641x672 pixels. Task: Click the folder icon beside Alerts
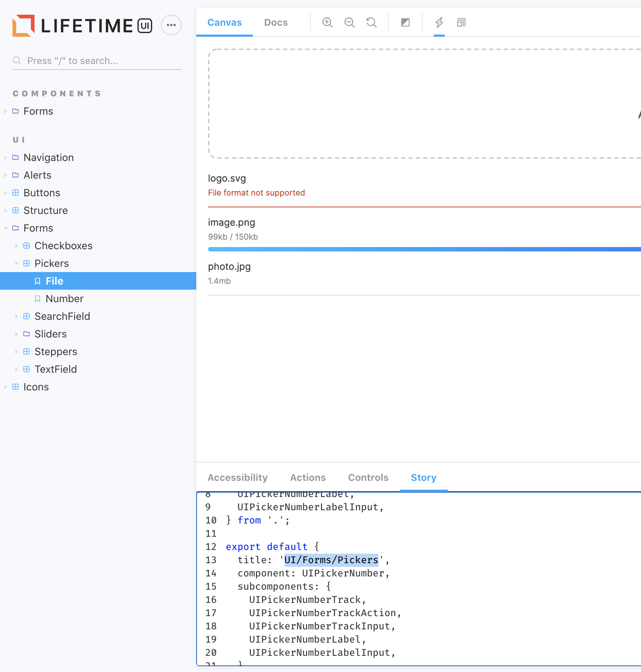[15, 175]
